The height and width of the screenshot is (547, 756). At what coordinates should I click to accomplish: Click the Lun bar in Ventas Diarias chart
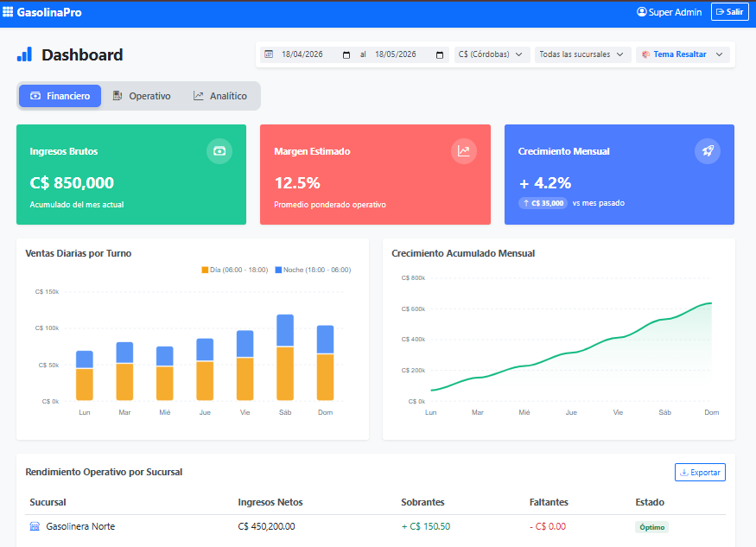[85, 376]
